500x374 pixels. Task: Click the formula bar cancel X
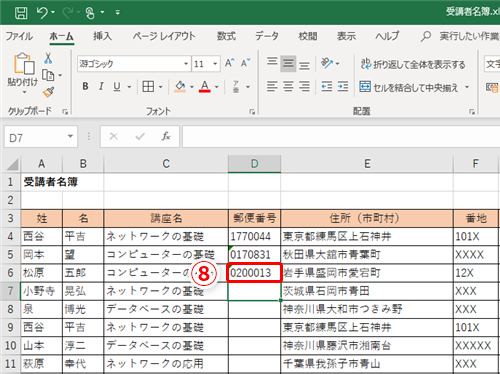113,136
